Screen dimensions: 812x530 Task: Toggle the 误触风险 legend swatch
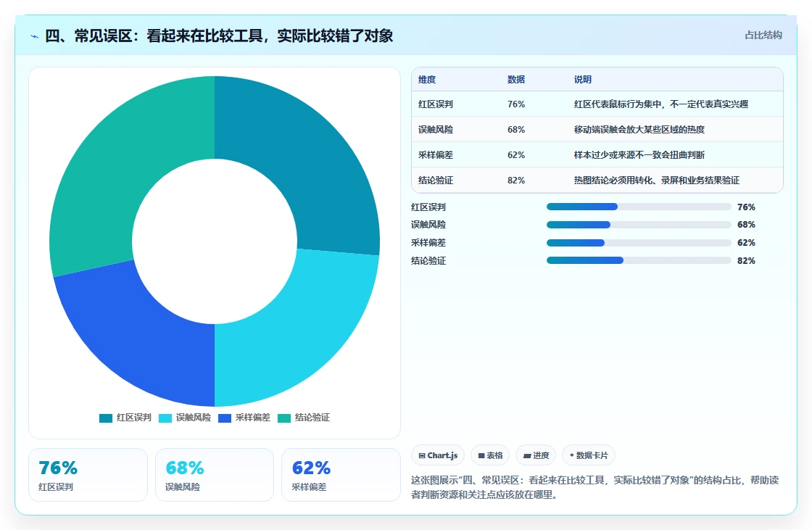point(165,418)
